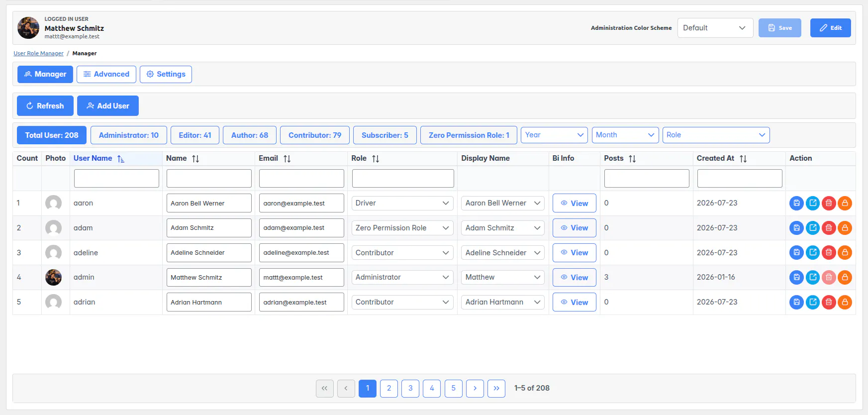Click the logged-in user avatar photo
The height and width of the screenshot is (415, 868).
tap(28, 28)
